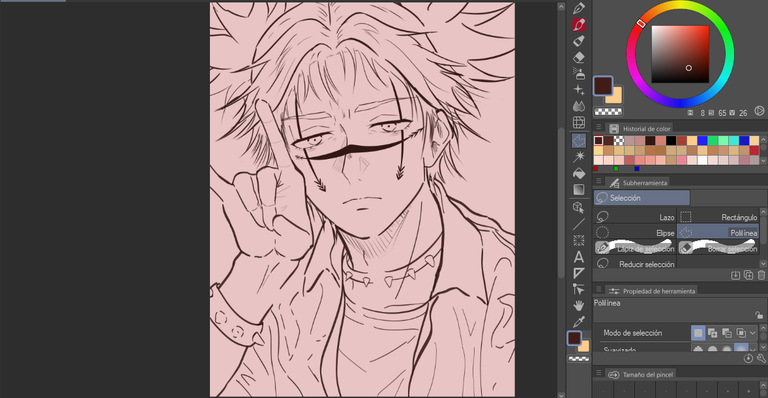Switch to Propiedad de herramienta tab
The height and width of the screenshot is (398, 768).
click(652, 291)
